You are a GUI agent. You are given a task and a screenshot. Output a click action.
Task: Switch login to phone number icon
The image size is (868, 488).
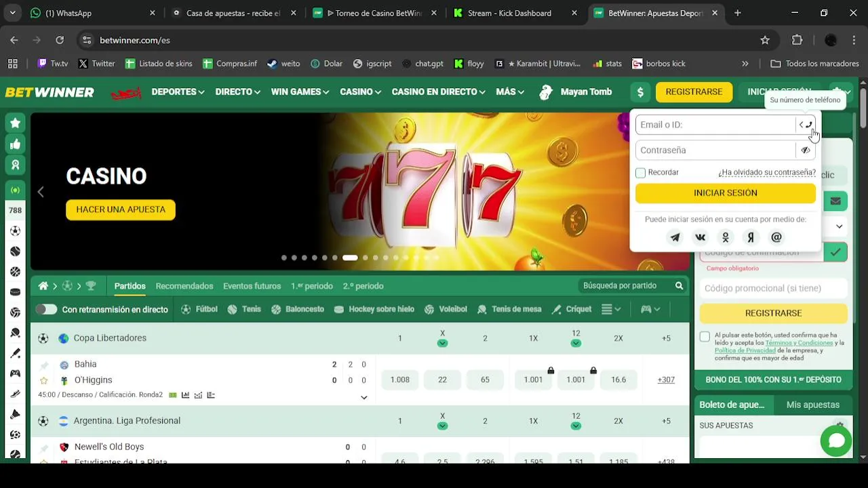[806, 125]
